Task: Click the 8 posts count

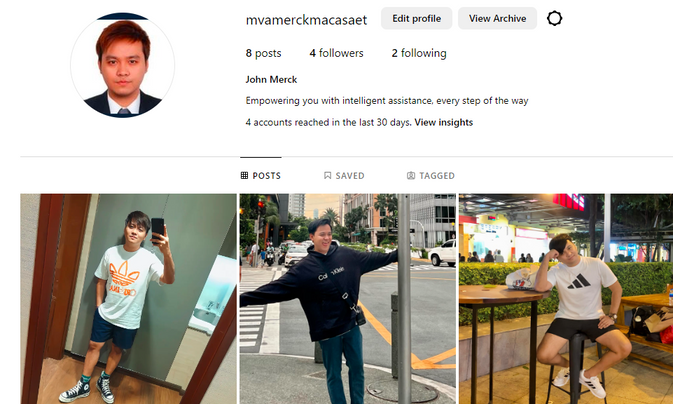Action: 264,53
